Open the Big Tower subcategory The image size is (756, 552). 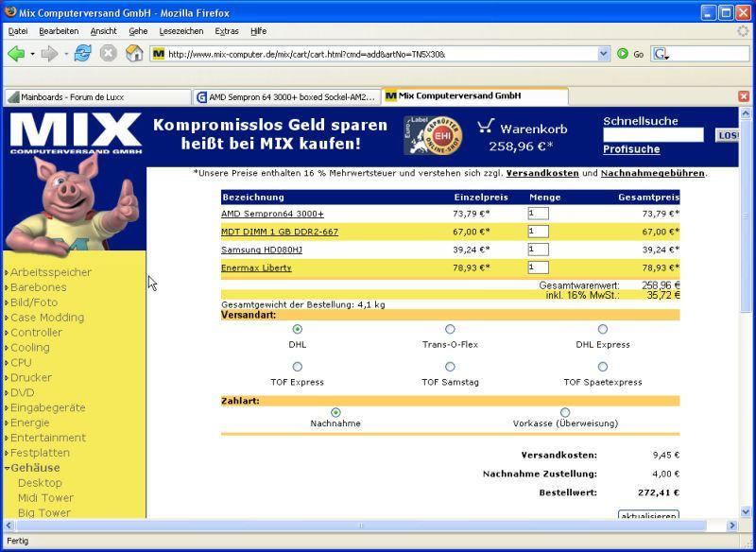(x=44, y=512)
